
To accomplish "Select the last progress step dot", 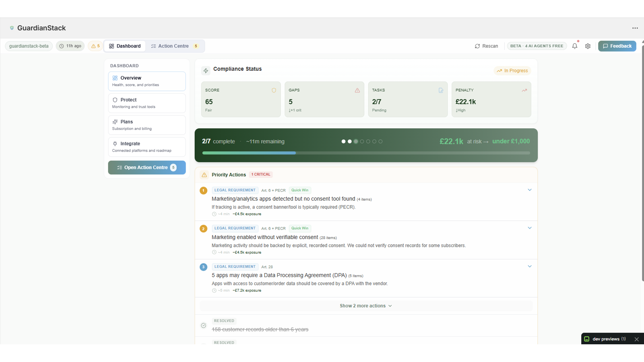I will pos(380,142).
